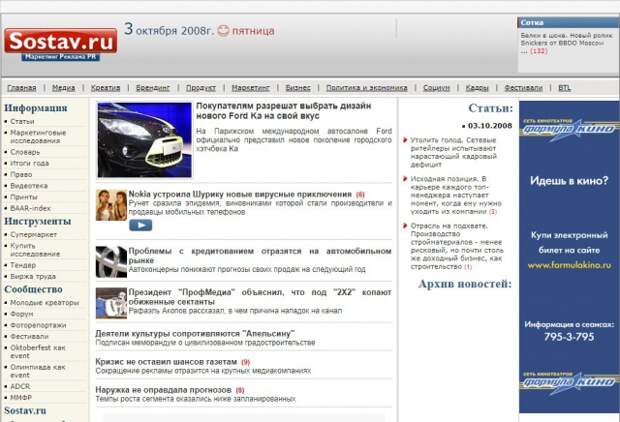Open Статьи in the Информация sidebar

tap(22, 121)
